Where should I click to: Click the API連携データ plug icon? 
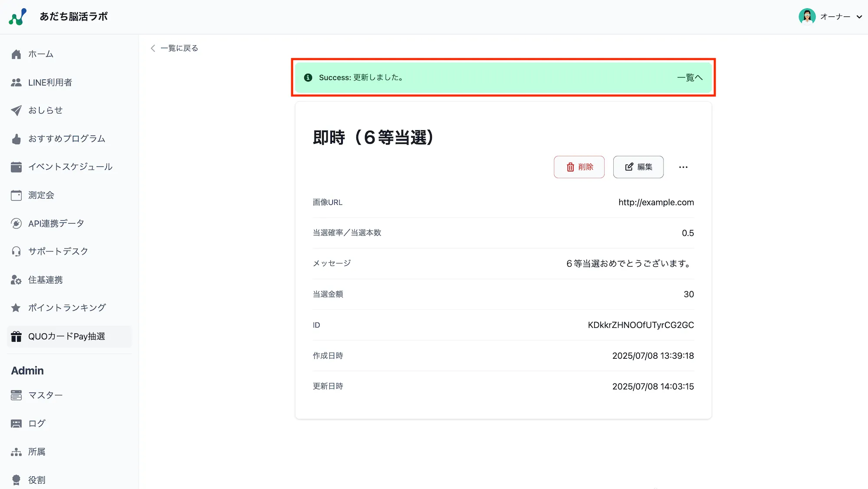click(16, 223)
